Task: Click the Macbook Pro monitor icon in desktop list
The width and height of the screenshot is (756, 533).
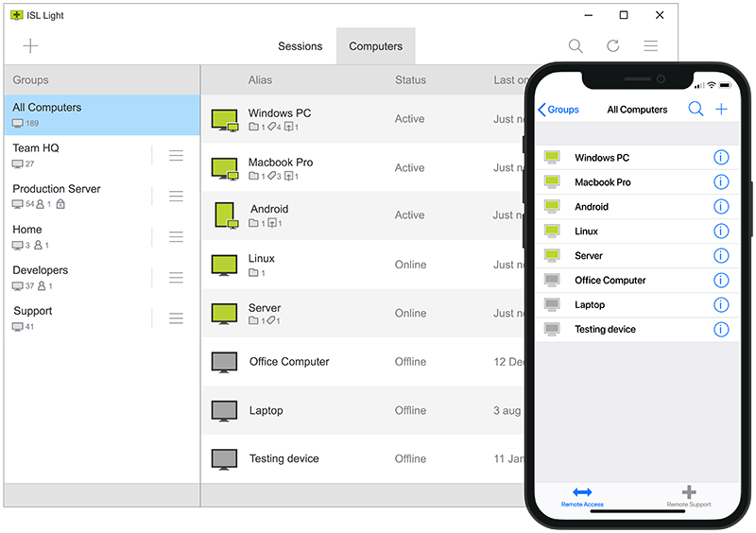Action: pos(225,169)
